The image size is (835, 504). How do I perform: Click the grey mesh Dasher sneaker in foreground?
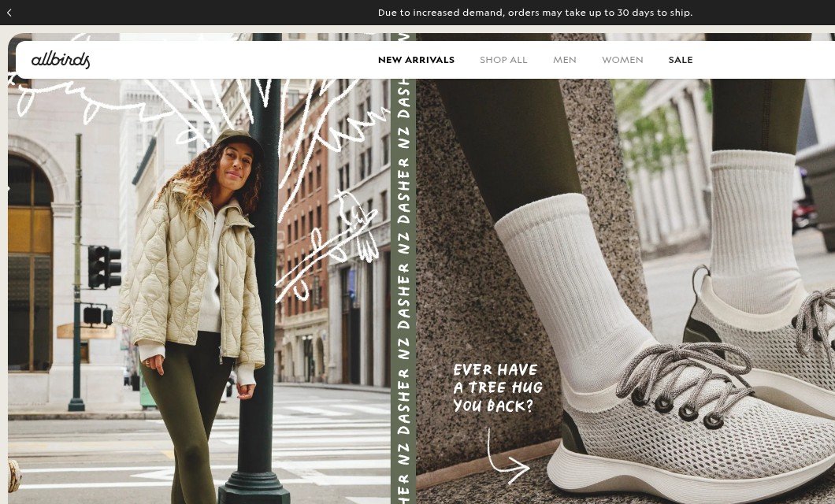(692, 421)
